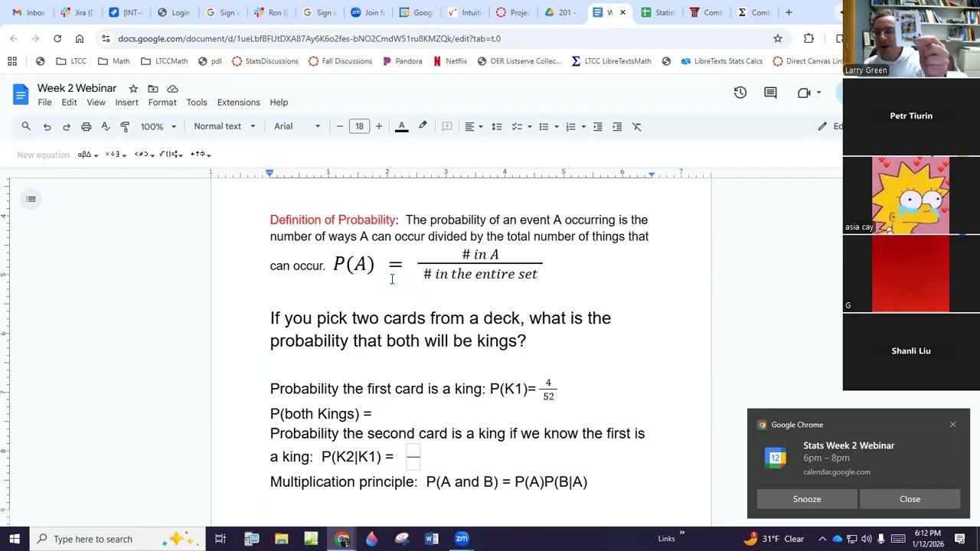Open Chrome extensions puzzle icon
Viewport: 980px width, 551px height.
pyautogui.click(x=808, y=38)
